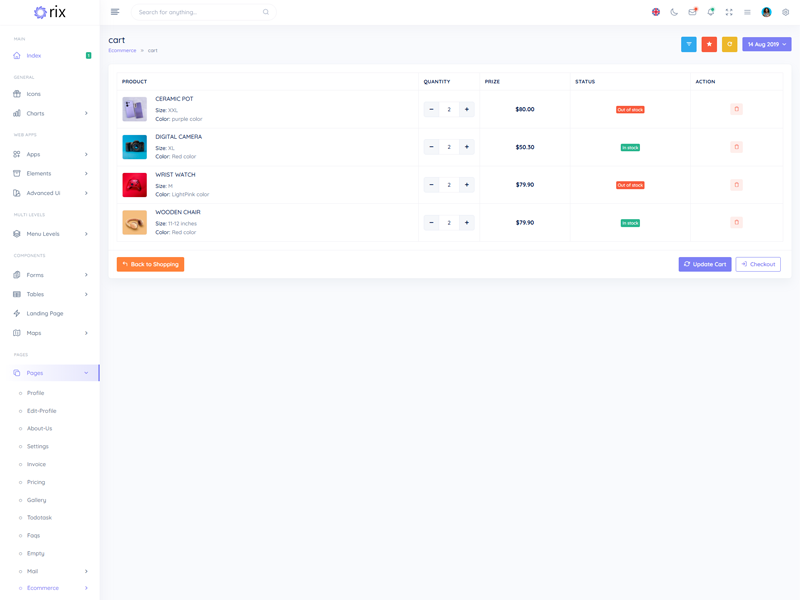Click the Back to Shopping button
The width and height of the screenshot is (800, 600).
coord(150,264)
